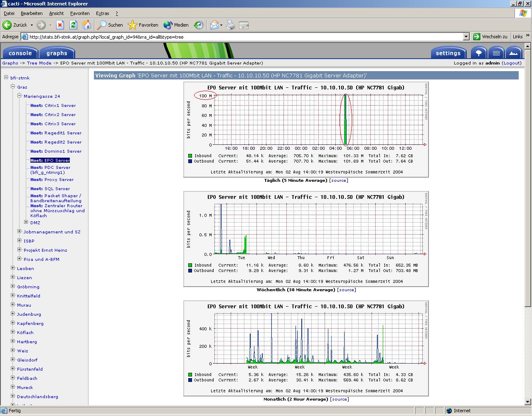Click the Tree Mode breadcrumb link

(x=39, y=63)
